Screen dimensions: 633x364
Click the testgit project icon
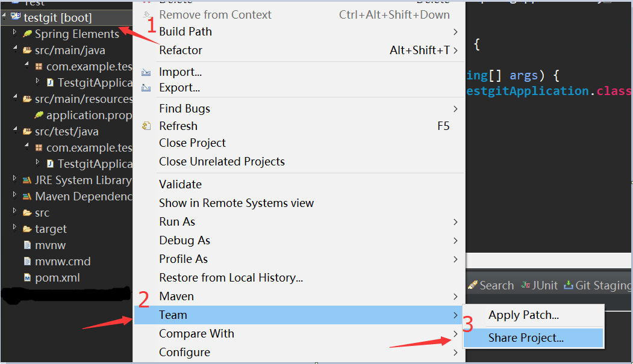(16, 16)
